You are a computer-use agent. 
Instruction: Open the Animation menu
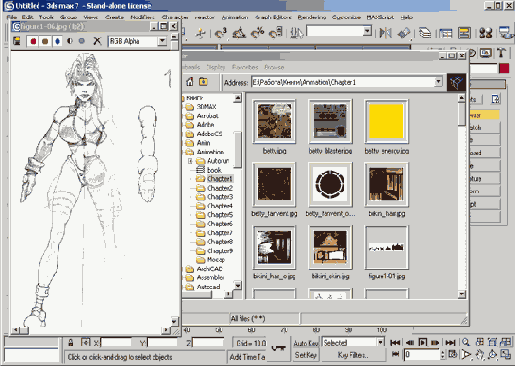coord(235,17)
